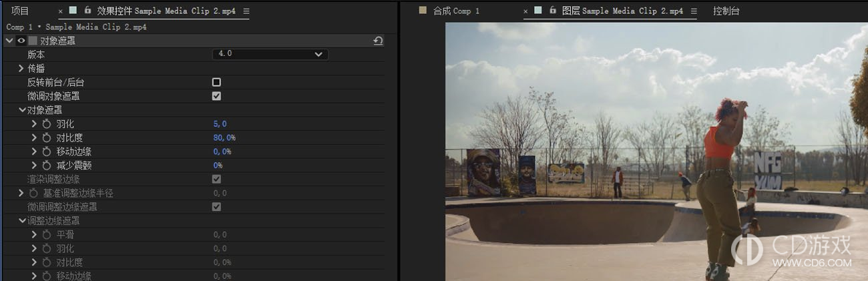Click 平滑 value 0,0
The image size is (868, 281).
(220, 235)
